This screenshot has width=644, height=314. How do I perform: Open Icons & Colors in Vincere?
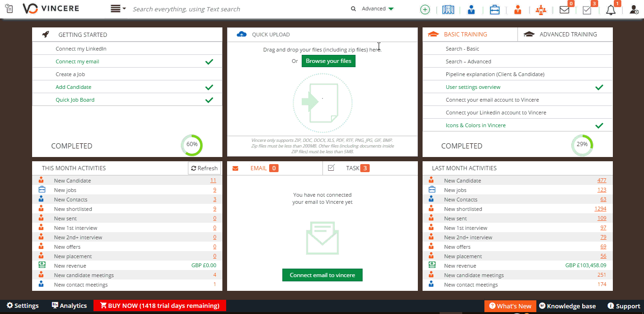(475, 125)
